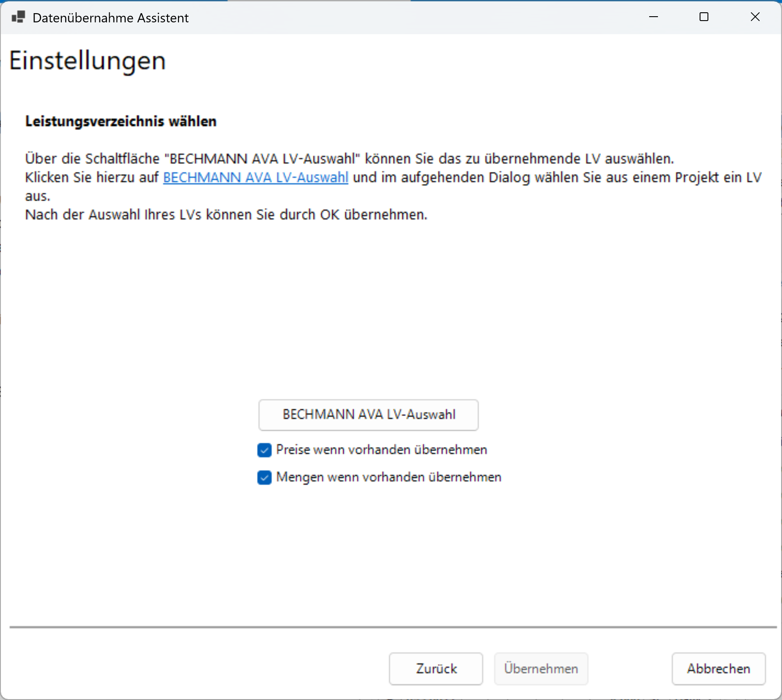Screen dimensions: 782x700
Task: Click the quoted "BECHMANN AVA LV-Auswahl" text in first line
Action: [x=262, y=159]
